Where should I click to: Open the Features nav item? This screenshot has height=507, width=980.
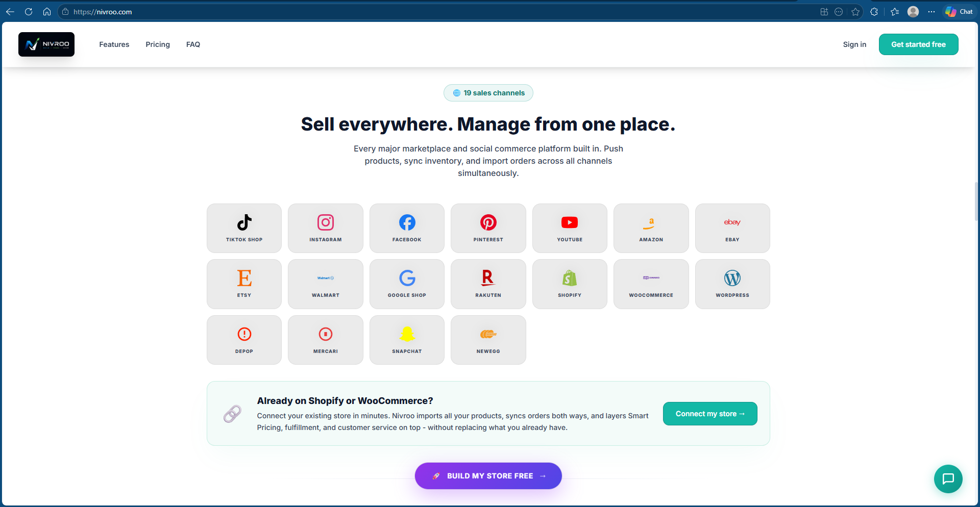coord(114,44)
